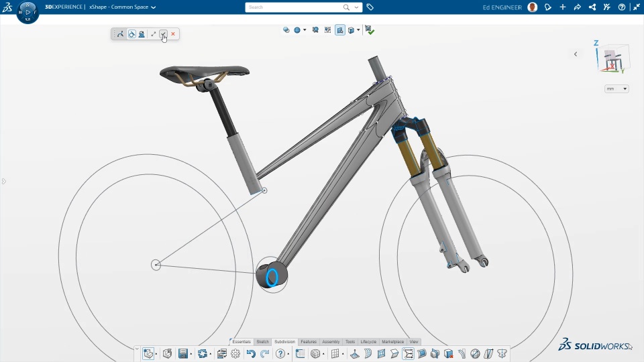Click the scissors-like tools icon in header
This screenshot has height=362, width=644.
606,7
